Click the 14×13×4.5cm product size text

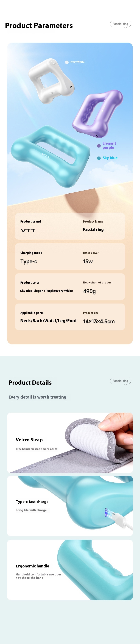pos(99,321)
